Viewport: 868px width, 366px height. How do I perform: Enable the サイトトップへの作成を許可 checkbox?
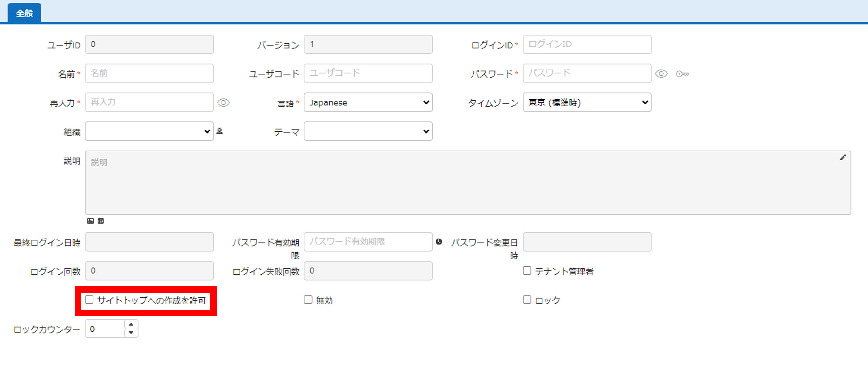pos(89,299)
